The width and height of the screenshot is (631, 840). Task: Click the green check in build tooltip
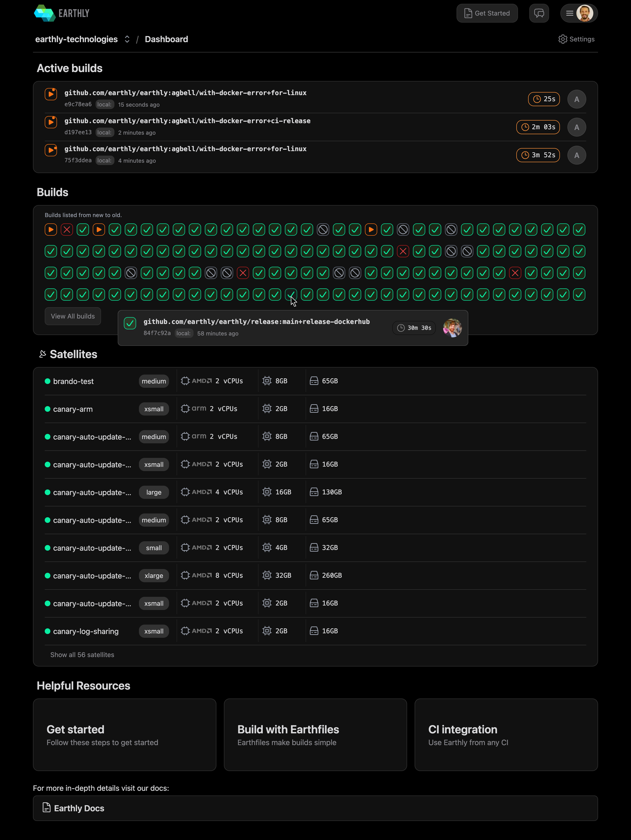coord(130,323)
